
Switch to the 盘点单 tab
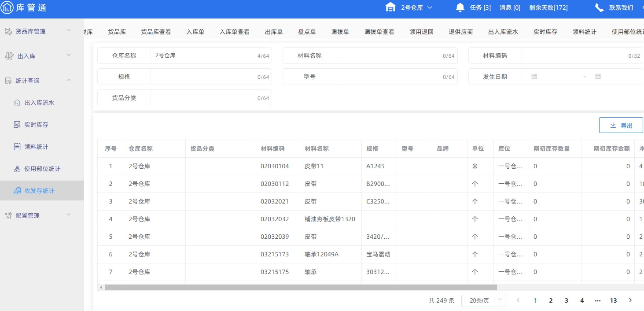click(x=307, y=32)
